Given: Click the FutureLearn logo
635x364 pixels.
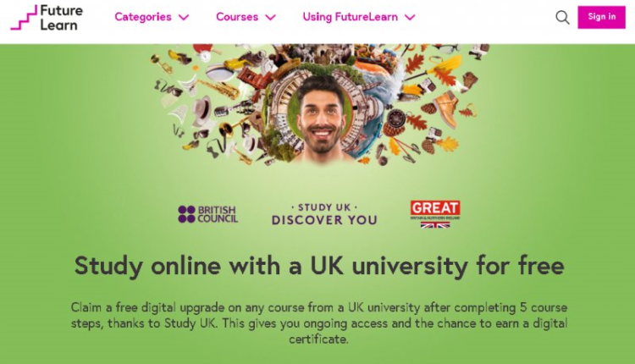Looking at the screenshot, I should tap(47, 18).
